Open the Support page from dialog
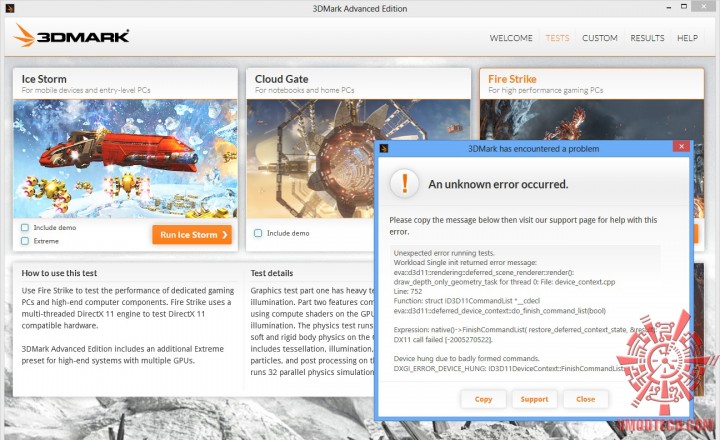This screenshot has height=440, width=720. pos(534,399)
